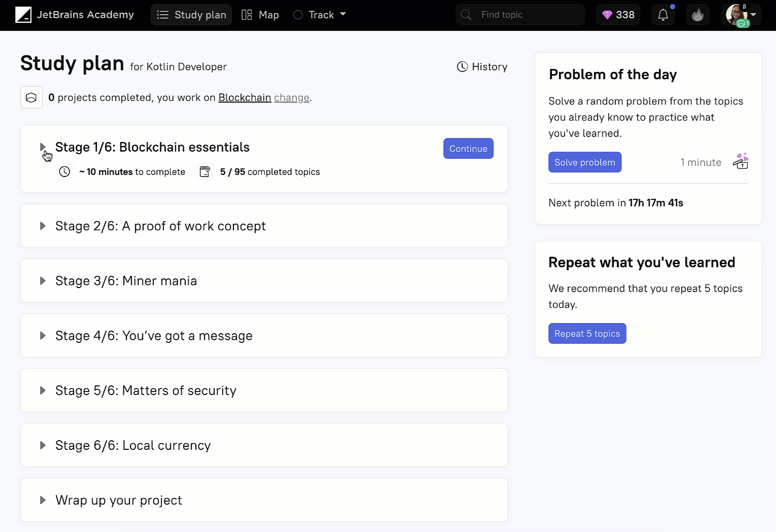This screenshot has width=776, height=532.
Task: Expand Stage 3/6 Miner mania
Action: pos(43,281)
